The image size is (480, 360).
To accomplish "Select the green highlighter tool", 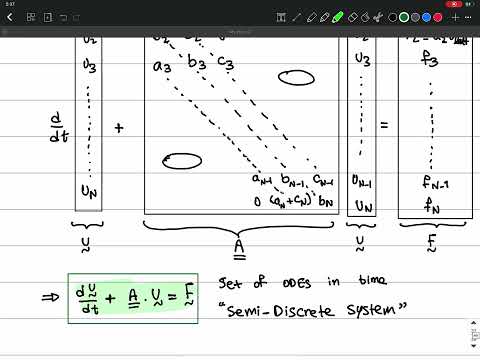I will 337,17.
